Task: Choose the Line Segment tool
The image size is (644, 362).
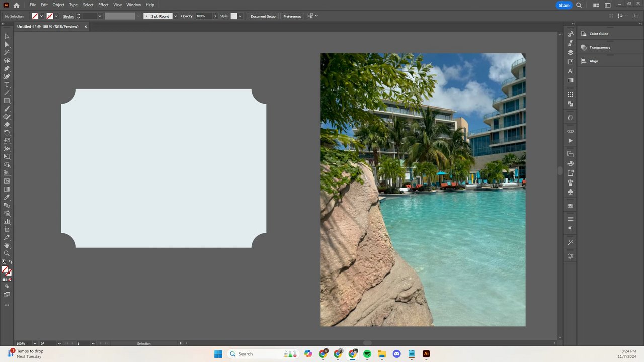Action: (x=7, y=93)
